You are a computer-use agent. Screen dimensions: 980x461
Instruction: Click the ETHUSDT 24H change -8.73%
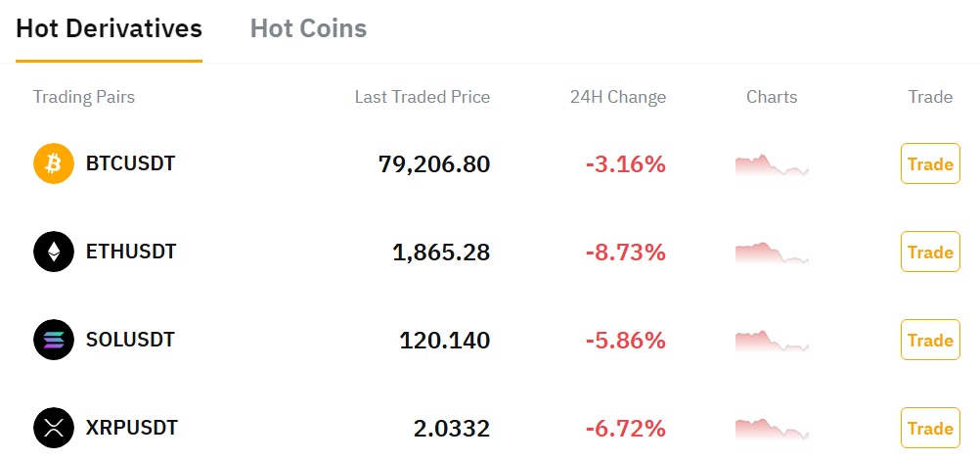[x=625, y=253]
